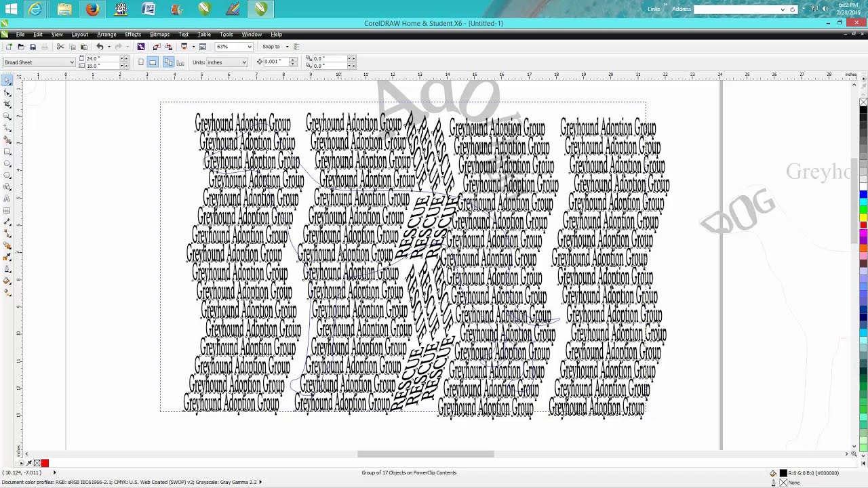Select the Pick tool in toolbox

(x=7, y=81)
